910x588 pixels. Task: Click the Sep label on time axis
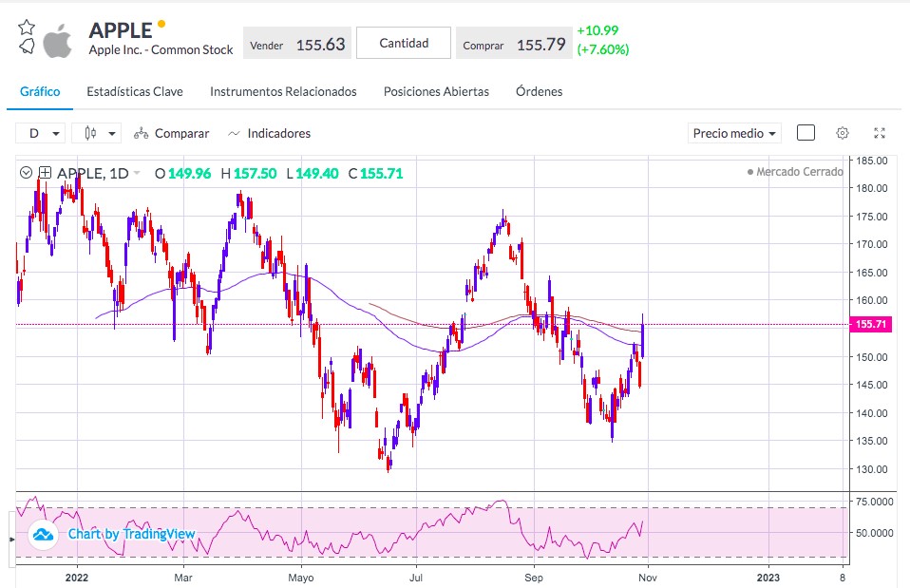pyautogui.click(x=533, y=578)
